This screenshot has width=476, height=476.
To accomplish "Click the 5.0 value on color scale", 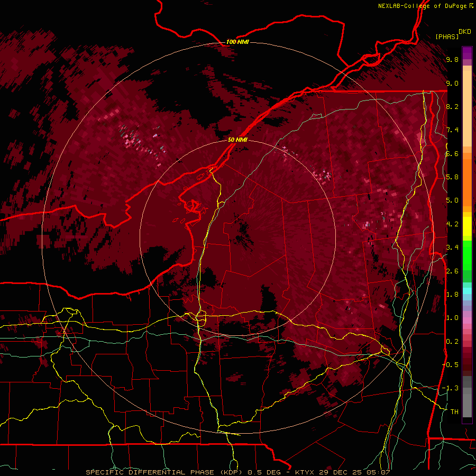I will 452,200.
